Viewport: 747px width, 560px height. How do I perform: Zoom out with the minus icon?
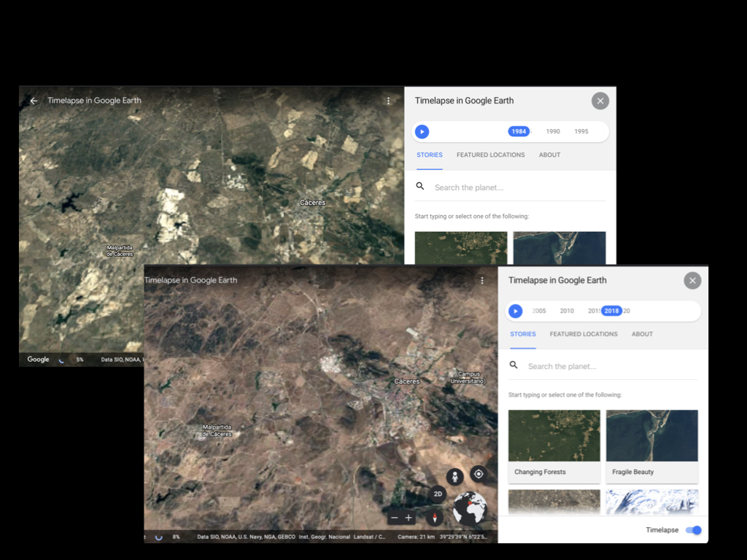click(x=395, y=518)
